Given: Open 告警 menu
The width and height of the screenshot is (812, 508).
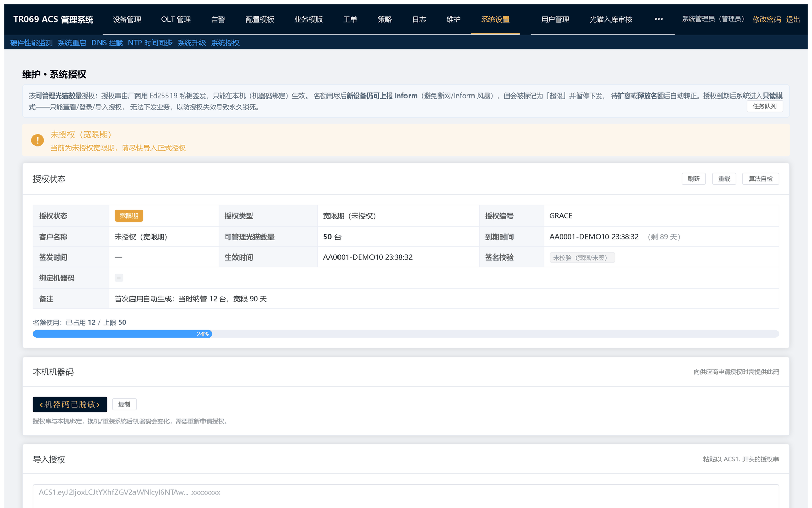Looking at the screenshot, I should pyautogui.click(x=218, y=19).
